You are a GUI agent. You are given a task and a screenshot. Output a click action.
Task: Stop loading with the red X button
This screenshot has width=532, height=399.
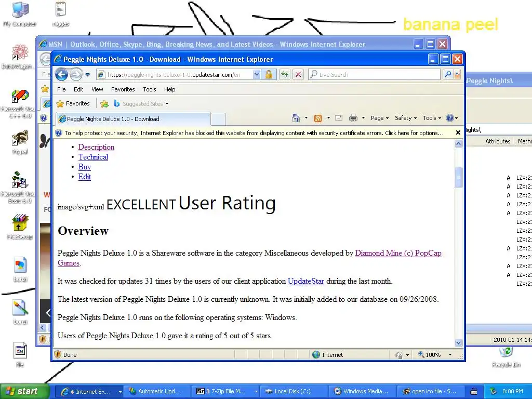click(x=298, y=74)
